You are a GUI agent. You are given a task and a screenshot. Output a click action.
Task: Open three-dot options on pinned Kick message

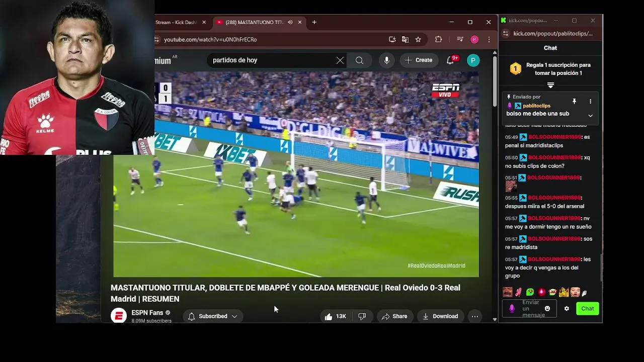(590, 102)
